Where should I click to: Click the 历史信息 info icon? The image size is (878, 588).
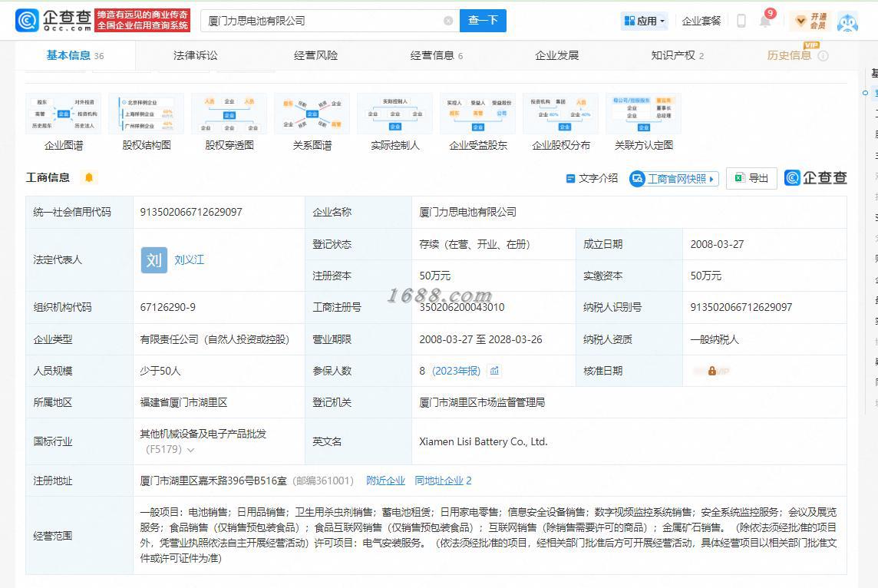tap(823, 56)
